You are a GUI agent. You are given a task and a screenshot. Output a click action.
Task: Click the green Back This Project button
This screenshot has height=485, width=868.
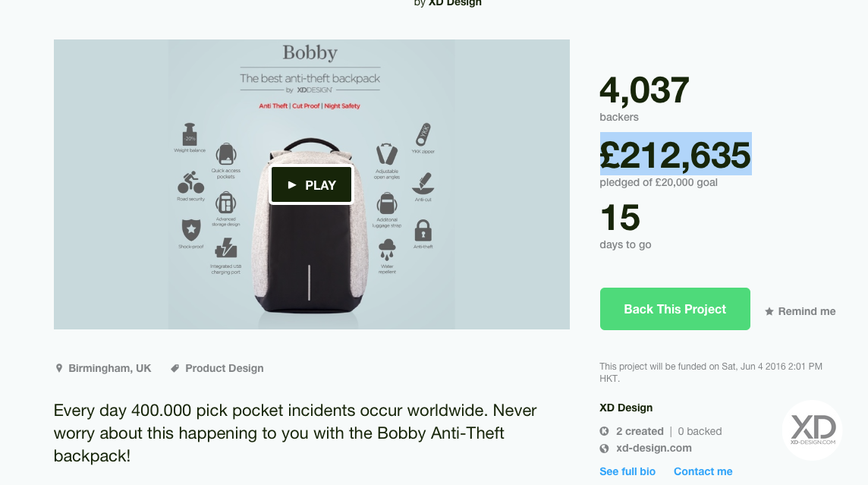click(675, 309)
